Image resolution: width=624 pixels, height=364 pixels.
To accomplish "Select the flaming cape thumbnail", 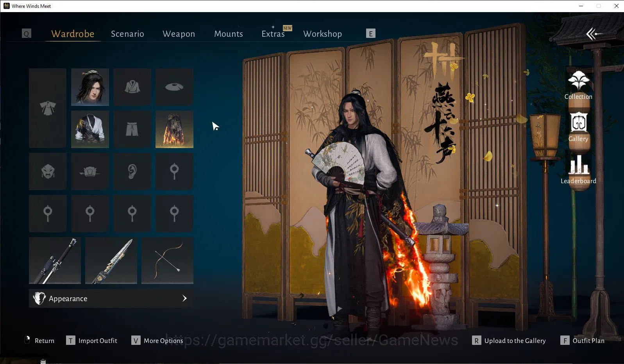I will tap(174, 129).
